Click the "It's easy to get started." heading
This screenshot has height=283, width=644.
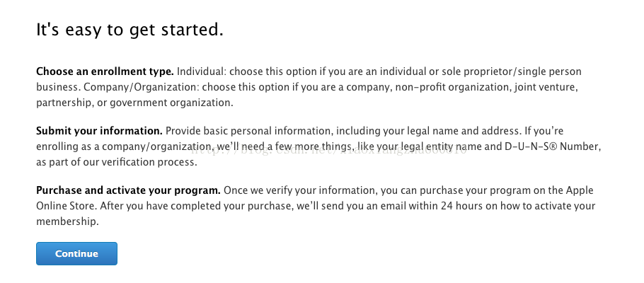130,31
